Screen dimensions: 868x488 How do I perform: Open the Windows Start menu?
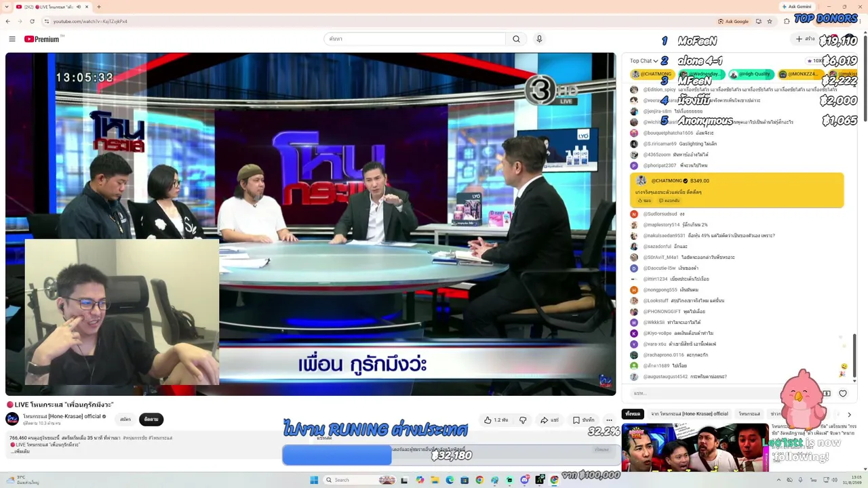(314, 480)
